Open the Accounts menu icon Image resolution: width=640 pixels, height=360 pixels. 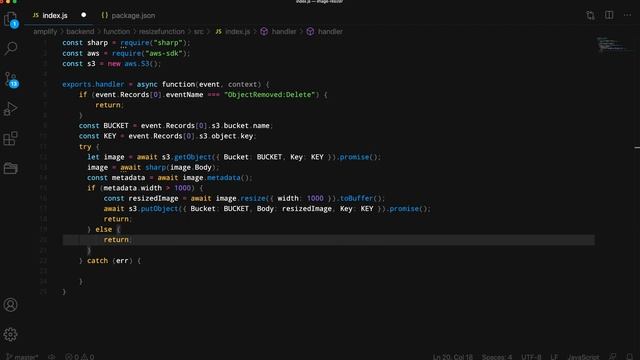pos(11,305)
